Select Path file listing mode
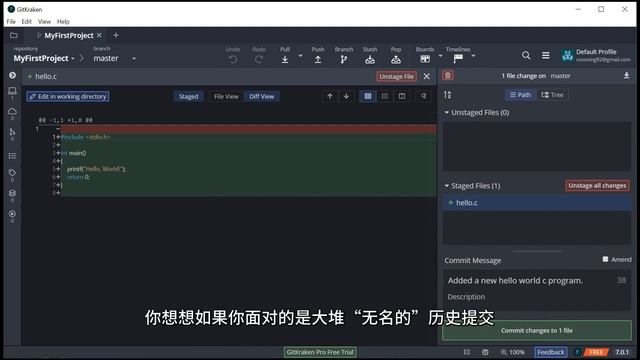The width and height of the screenshot is (640, 360). coord(520,95)
